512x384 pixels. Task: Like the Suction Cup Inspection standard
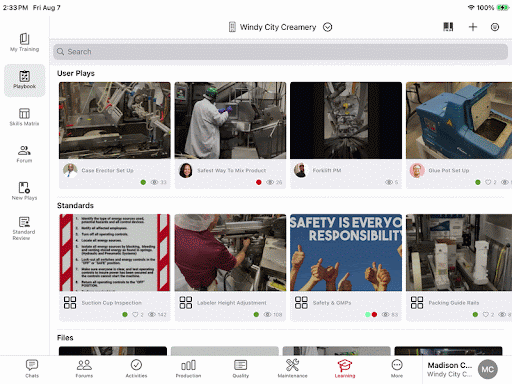[x=135, y=315]
